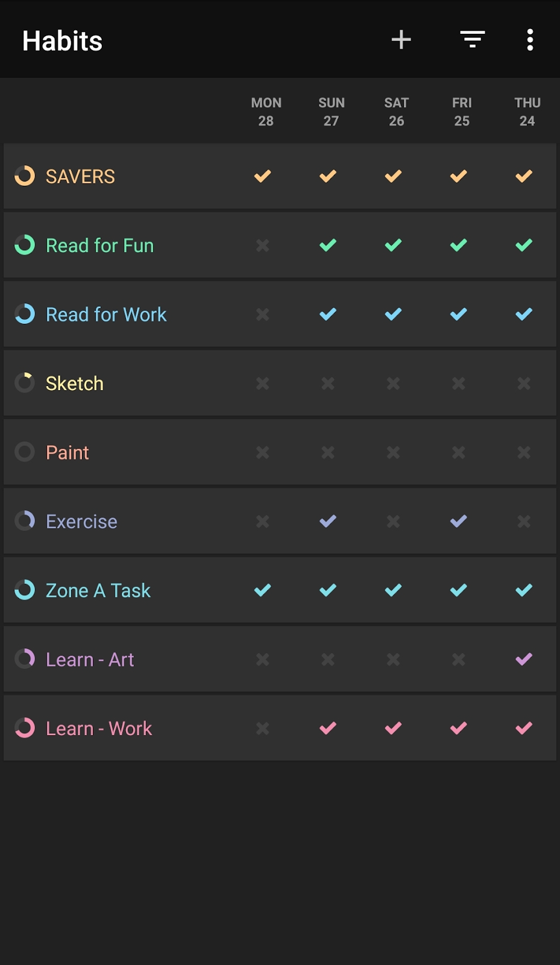Click the Learn - Work ring icon
Screen dimensions: 560x965
point(25,728)
